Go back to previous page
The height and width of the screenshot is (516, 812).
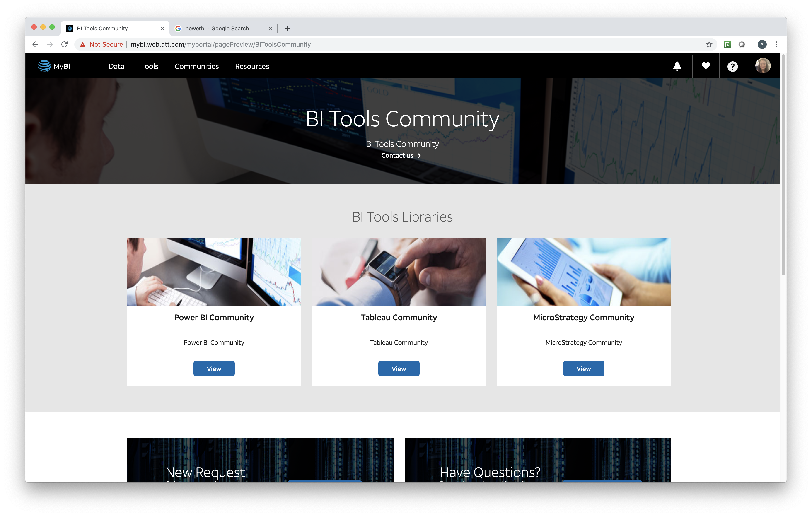tap(35, 44)
